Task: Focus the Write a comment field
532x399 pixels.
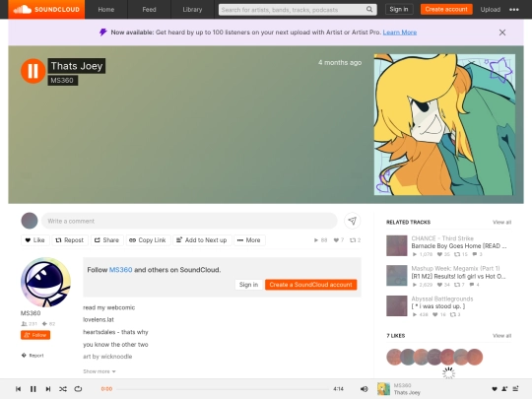Action: [x=189, y=221]
